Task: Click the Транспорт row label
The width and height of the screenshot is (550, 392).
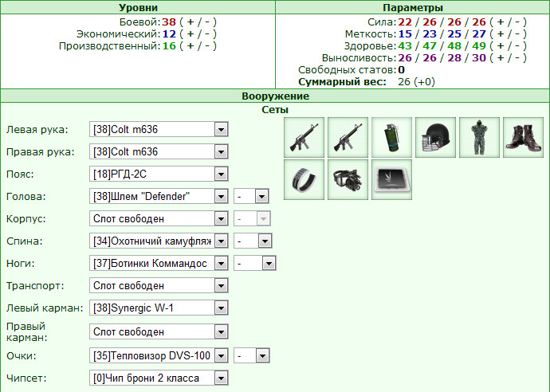Action: point(35,286)
